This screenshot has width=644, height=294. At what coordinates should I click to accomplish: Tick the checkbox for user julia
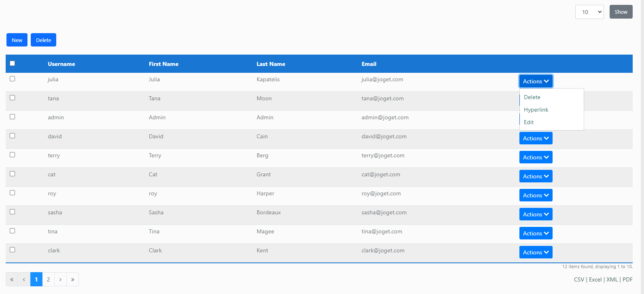pyautogui.click(x=13, y=79)
